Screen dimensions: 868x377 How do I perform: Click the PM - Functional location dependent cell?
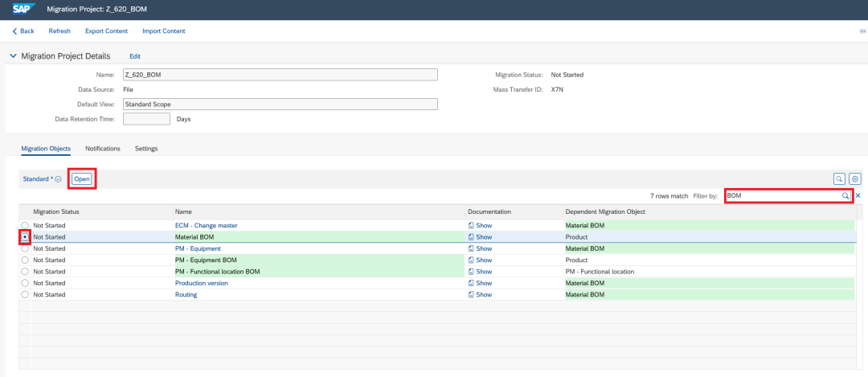coord(710,272)
